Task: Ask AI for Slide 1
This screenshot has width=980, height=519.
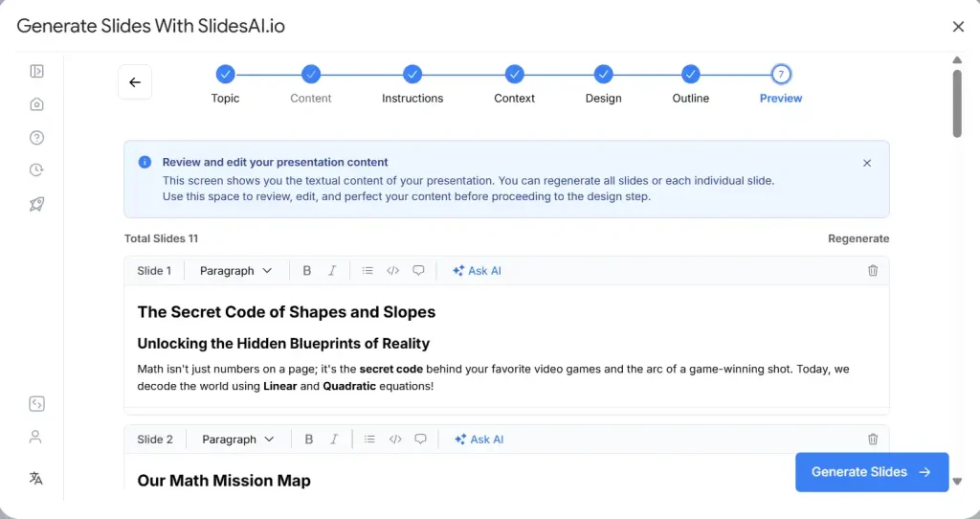Action: click(477, 271)
